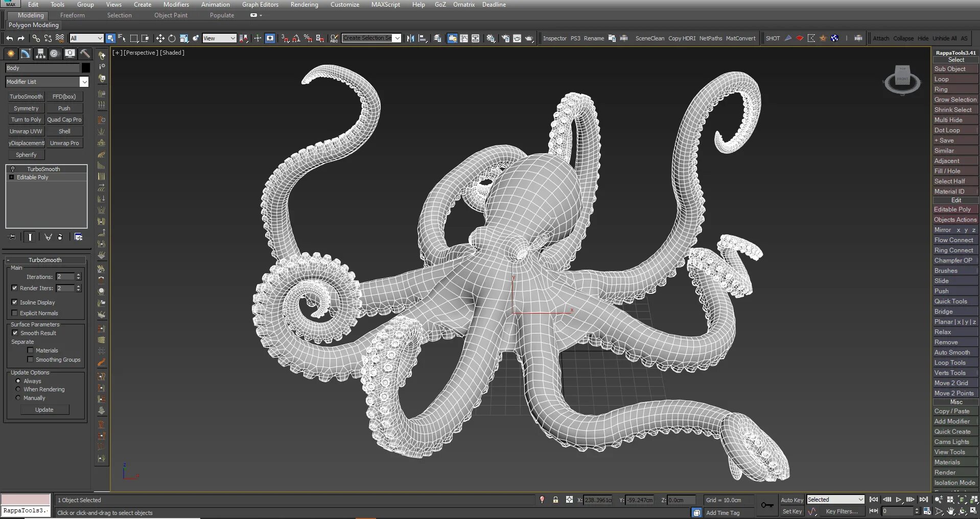Click the Symmetry modifier button

pos(26,108)
